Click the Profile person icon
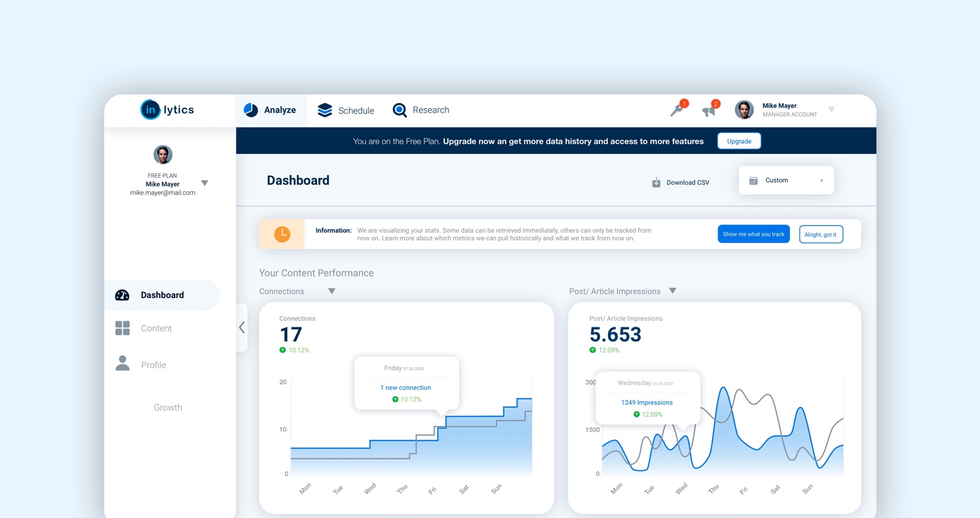Image resolution: width=980 pixels, height=518 pixels. (x=123, y=364)
